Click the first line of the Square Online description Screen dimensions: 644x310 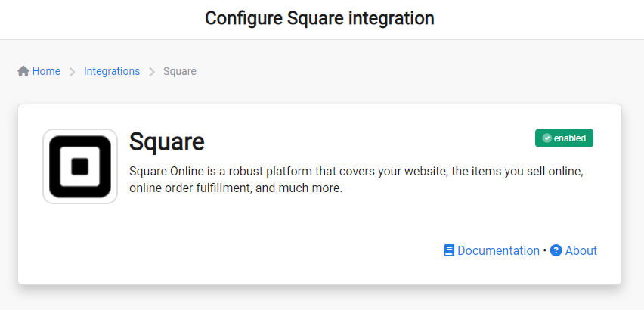tap(356, 172)
